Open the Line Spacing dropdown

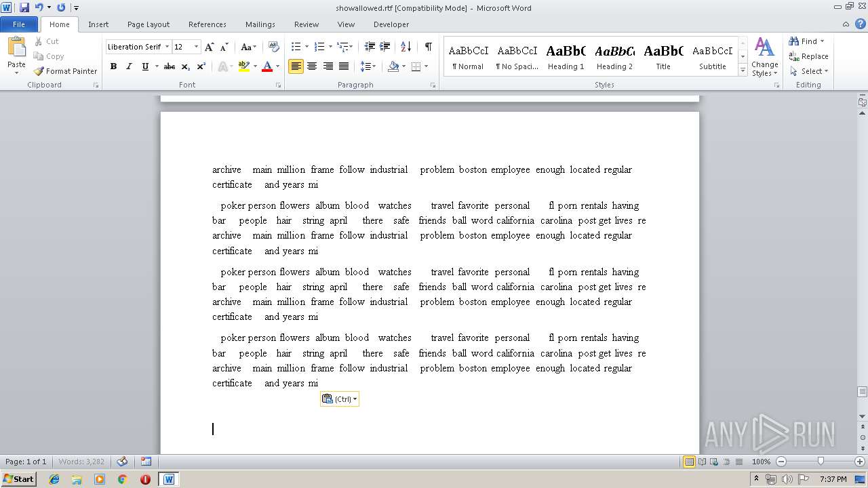[368, 66]
